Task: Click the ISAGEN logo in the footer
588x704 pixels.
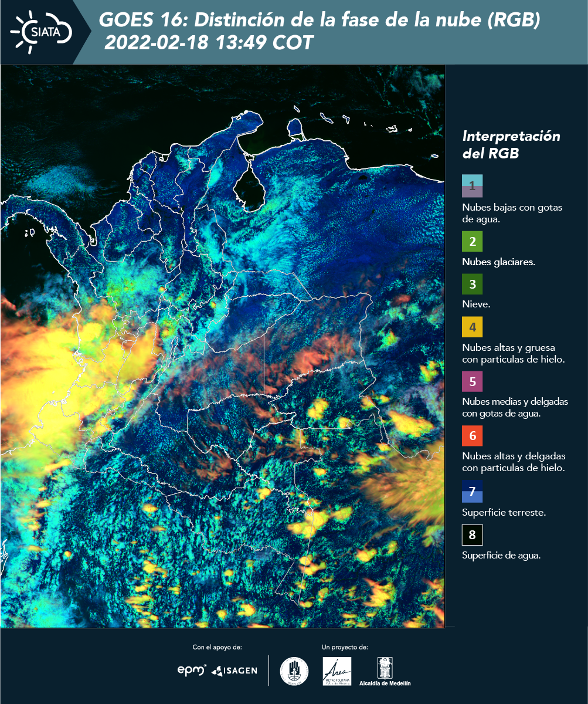Action: 234,670
